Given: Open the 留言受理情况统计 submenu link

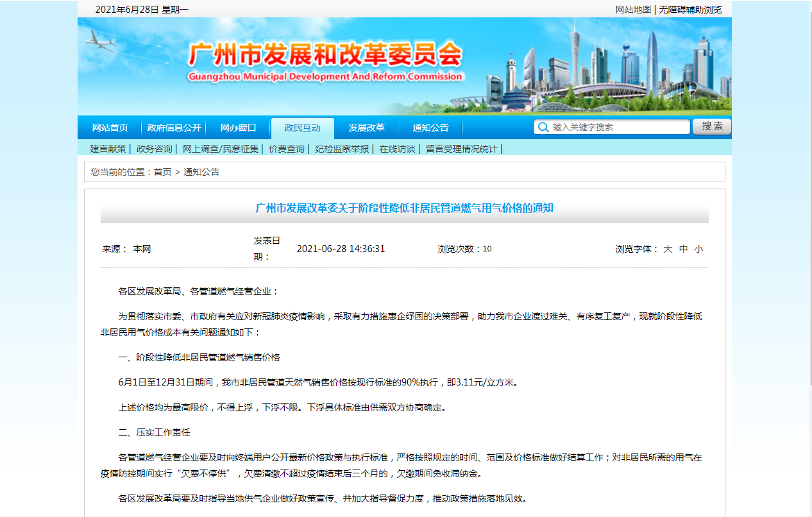Looking at the screenshot, I should [x=461, y=149].
